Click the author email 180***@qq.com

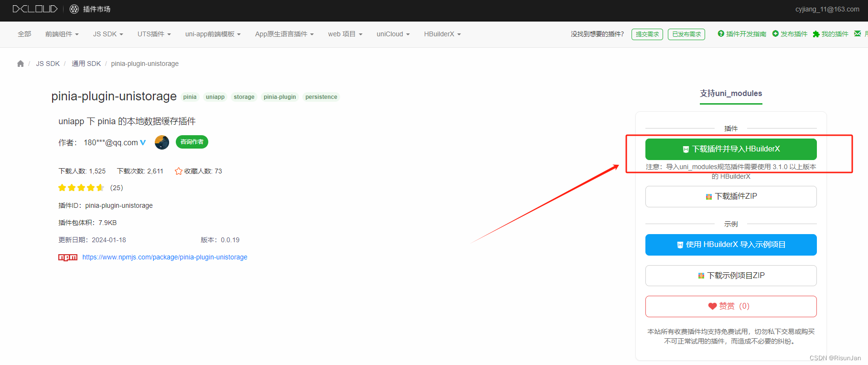click(111, 142)
